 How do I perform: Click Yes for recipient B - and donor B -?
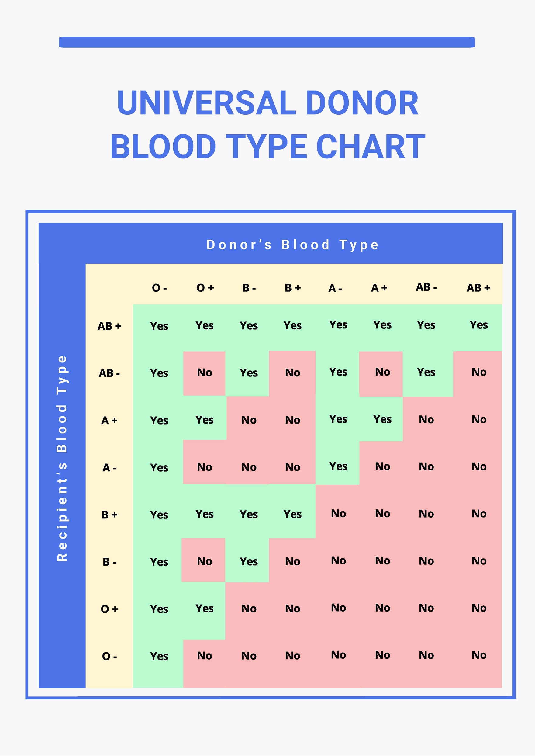249,562
